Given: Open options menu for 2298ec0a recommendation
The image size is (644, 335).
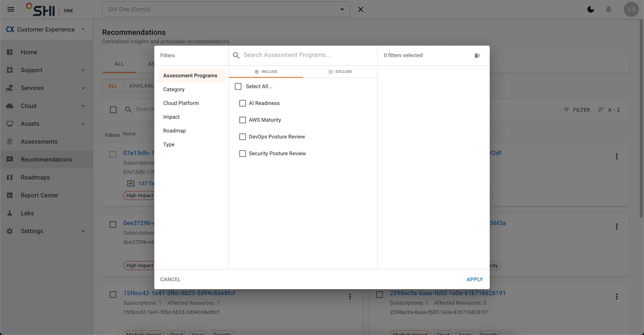Looking at the screenshot, I should coord(617,296).
